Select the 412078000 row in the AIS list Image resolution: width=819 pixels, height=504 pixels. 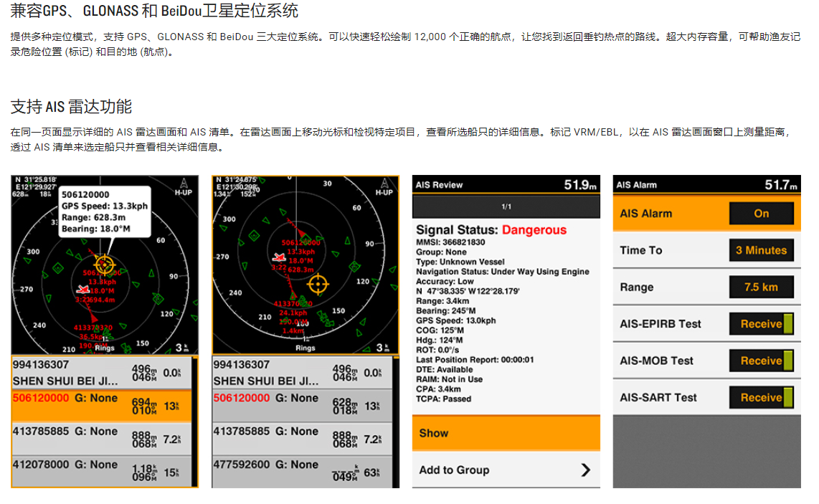pyautogui.click(x=101, y=472)
